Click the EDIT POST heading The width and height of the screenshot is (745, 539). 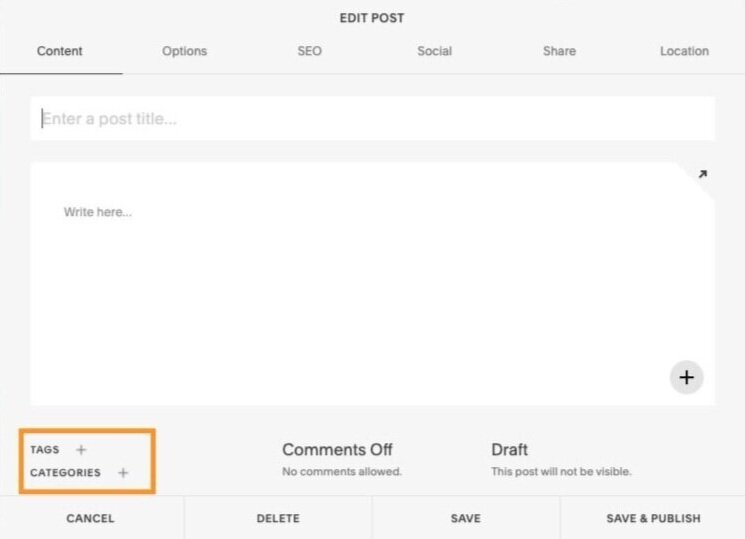point(372,18)
